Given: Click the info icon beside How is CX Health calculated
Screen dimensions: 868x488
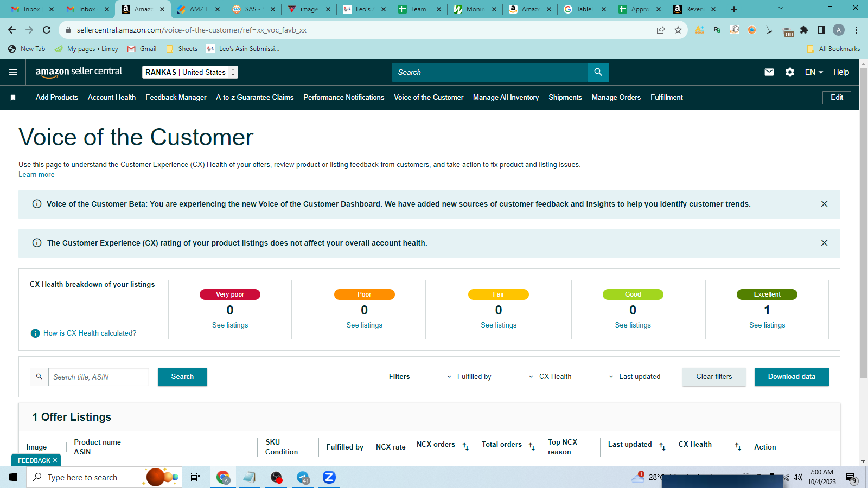Looking at the screenshot, I should click(x=35, y=333).
